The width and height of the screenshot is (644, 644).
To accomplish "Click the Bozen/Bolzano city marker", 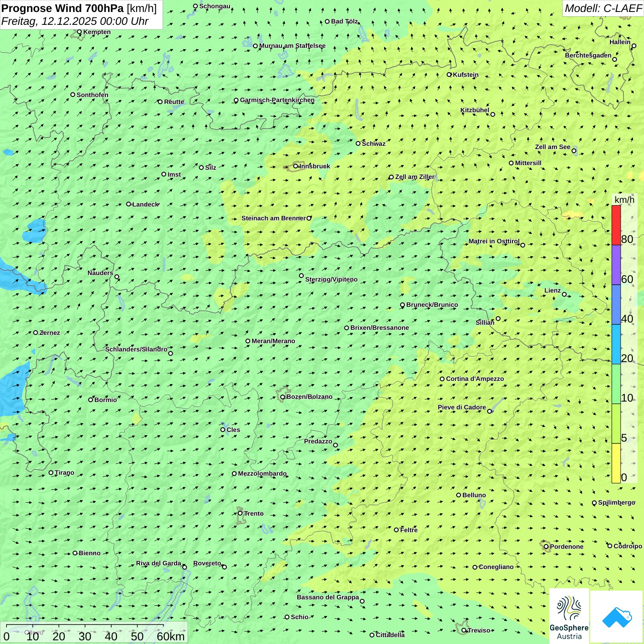I will click(x=283, y=397).
